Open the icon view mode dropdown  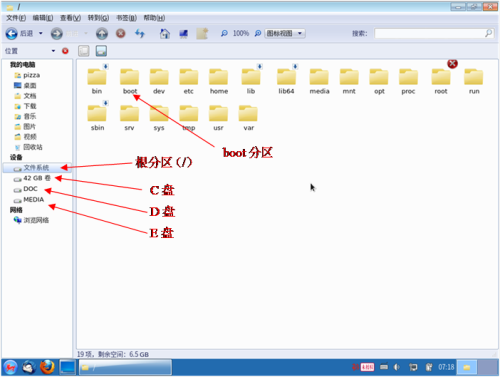pos(285,33)
